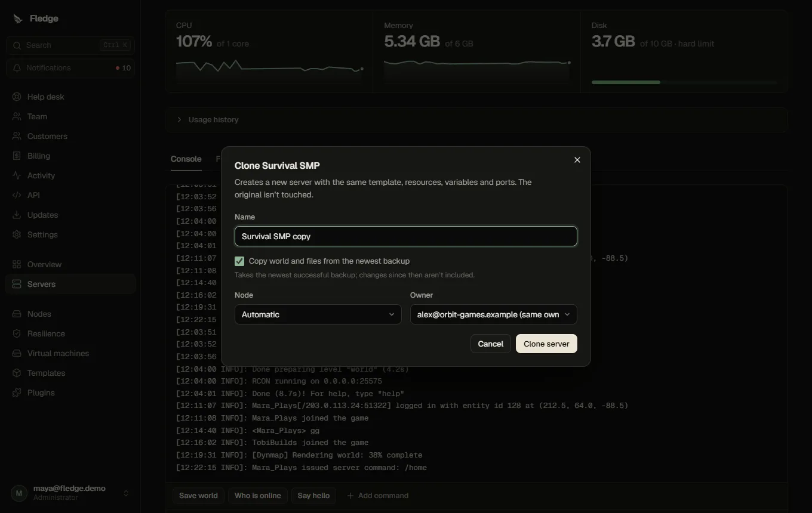Expand the Usage history section

(476, 120)
